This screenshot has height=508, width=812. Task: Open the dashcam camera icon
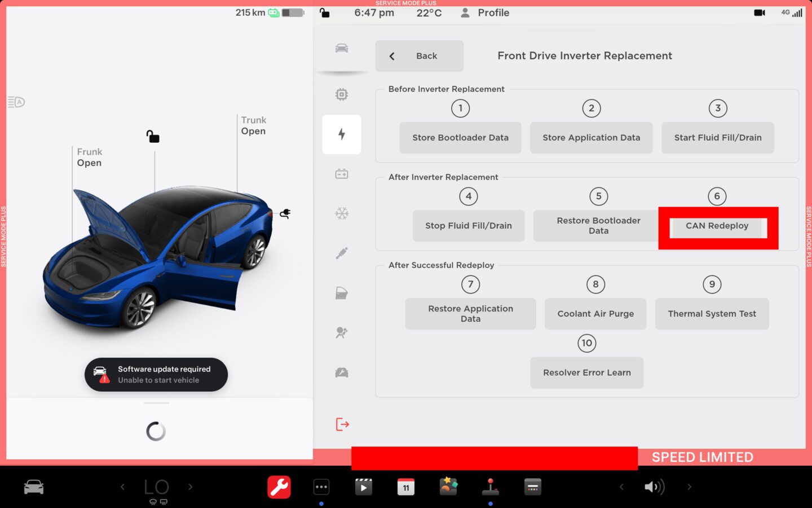(760, 12)
